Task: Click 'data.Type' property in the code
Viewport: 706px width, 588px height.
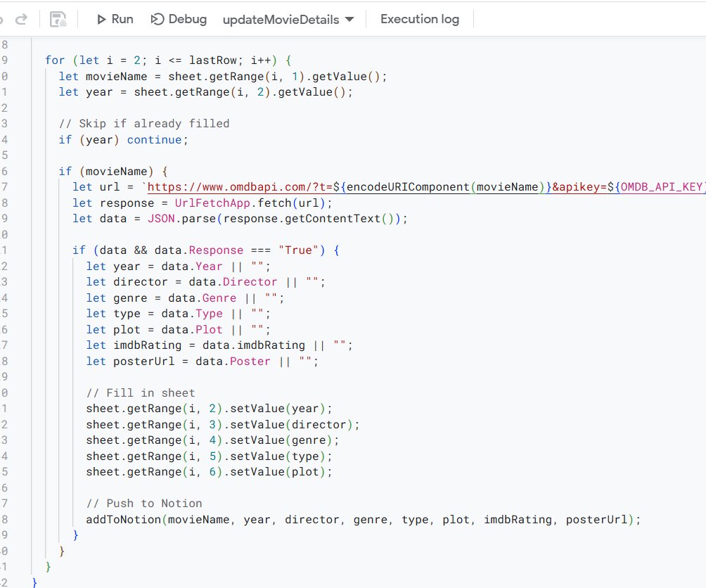Action: [192, 314]
